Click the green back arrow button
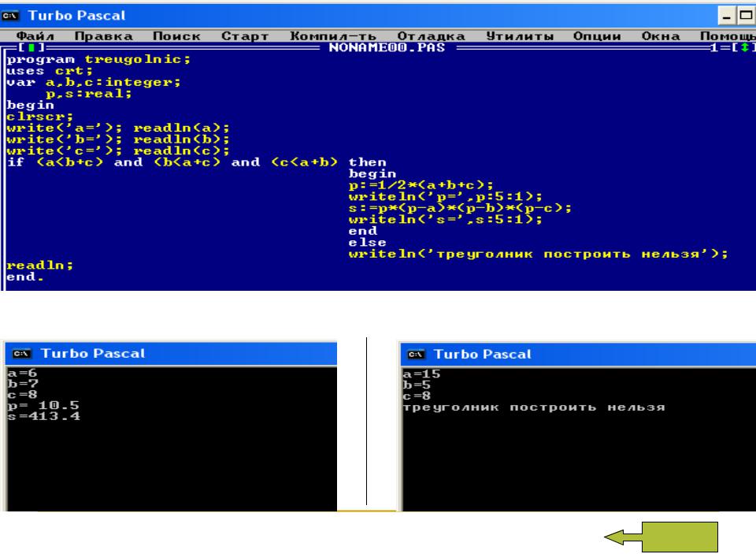Image resolution: width=756 pixels, height=554 pixels. pos(661,537)
